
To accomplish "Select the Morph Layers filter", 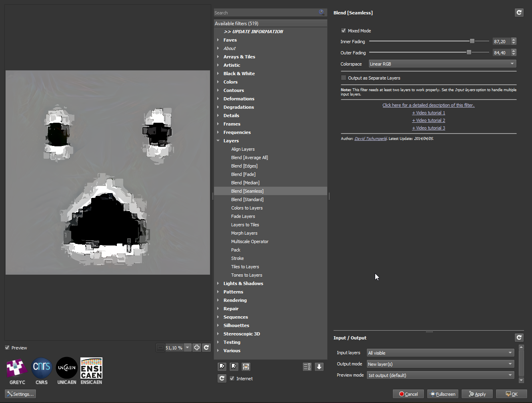I will click(244, 233).
